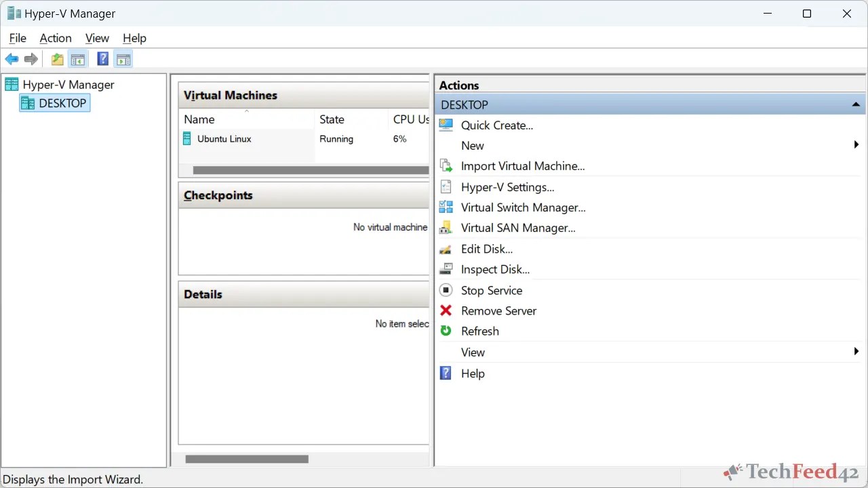Click the green Refresh icon
The image size is (868, 488).
pos(446,331)
